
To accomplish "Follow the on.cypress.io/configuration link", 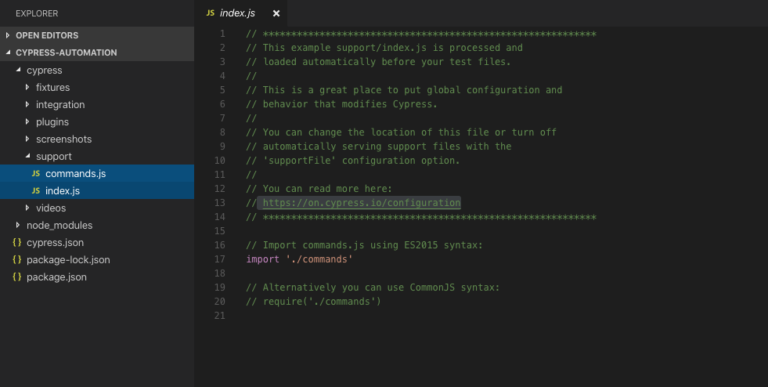I will click(x=361, y=203).
